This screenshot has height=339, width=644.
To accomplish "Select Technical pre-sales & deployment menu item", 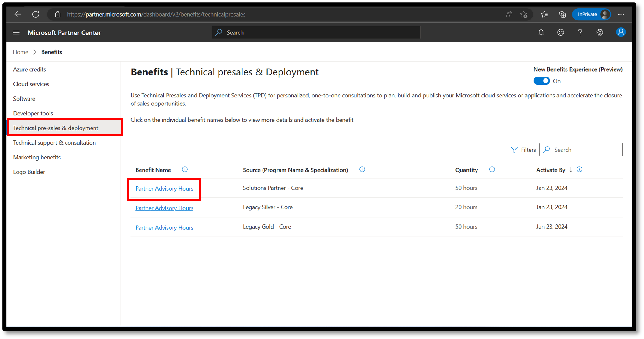I will (55, 128).
